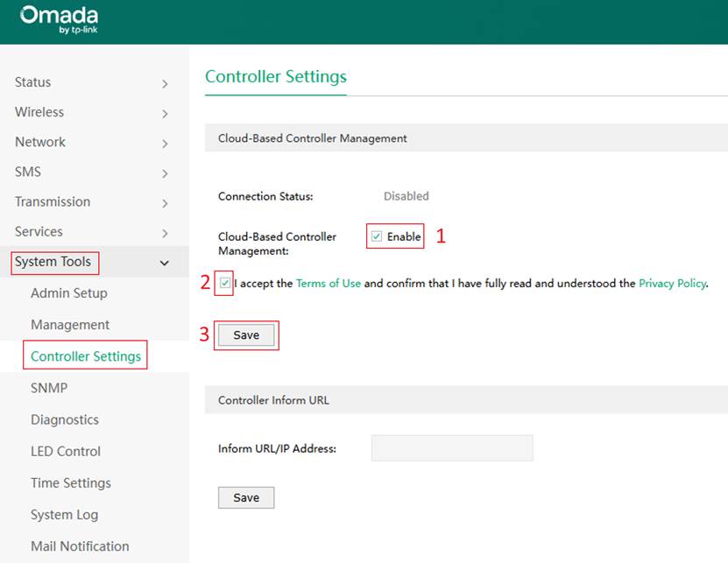Save the Controller Inform URL settings
Viewport: 728px width, 563px height.
point(246,497)
